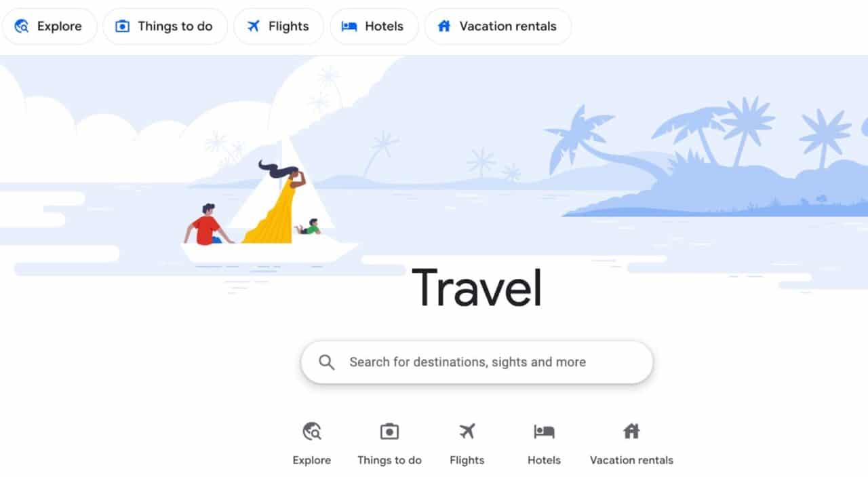Go to Hotels link below search bar
This screenshot has width=868, height=477.
tap(544, 460)
